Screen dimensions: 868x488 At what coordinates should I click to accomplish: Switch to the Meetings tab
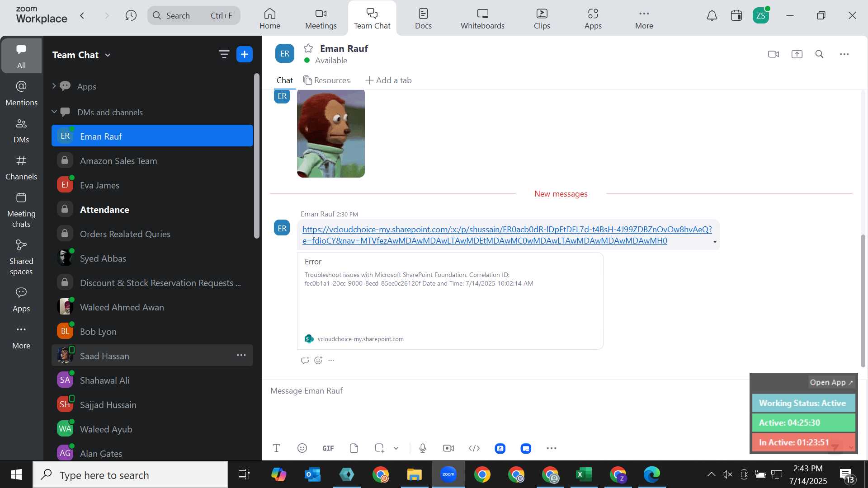321,19
